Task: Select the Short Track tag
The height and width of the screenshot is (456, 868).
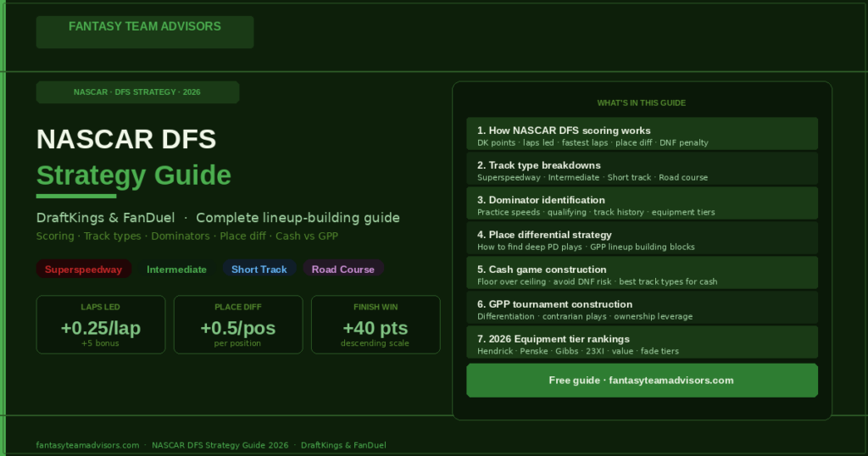Action: 259,270
